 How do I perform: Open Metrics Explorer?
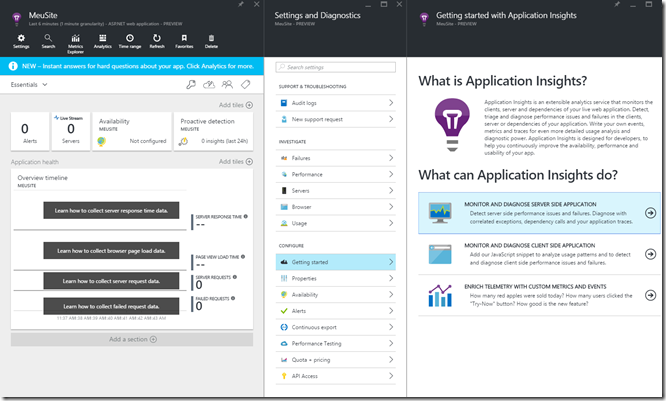(x=76, y=44)
